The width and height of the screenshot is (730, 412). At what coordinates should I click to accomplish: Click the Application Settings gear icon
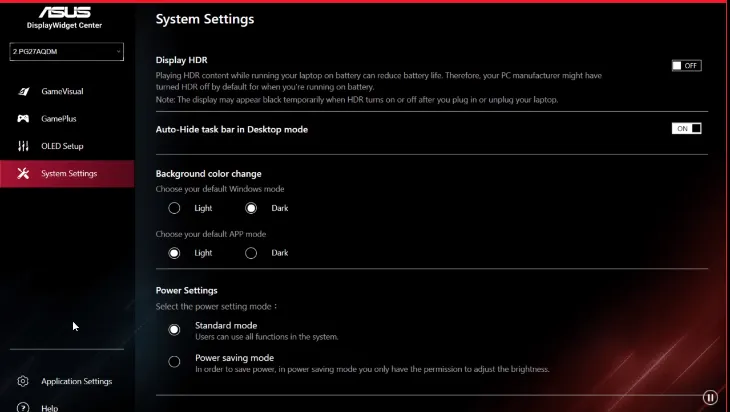coord(23,381)
